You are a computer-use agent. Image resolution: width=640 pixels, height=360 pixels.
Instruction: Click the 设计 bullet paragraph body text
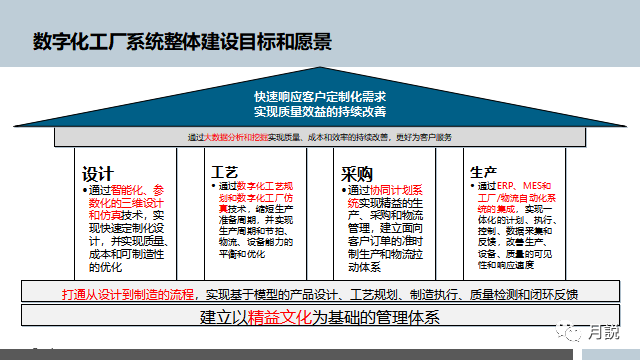tap(126, 229)
